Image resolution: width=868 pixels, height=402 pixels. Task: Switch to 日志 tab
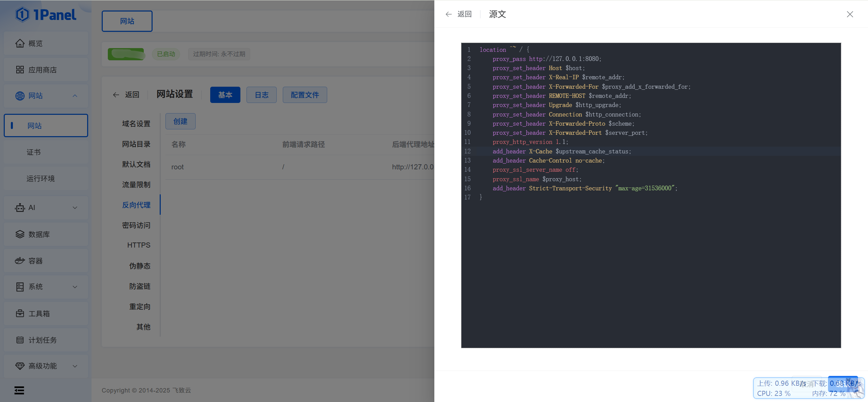[261, 95]
